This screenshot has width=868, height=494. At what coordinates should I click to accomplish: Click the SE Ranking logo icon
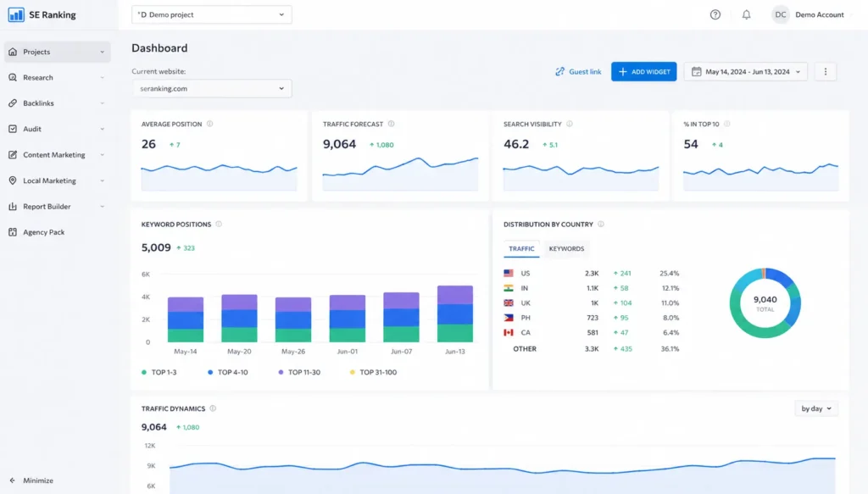pos(16,15)
